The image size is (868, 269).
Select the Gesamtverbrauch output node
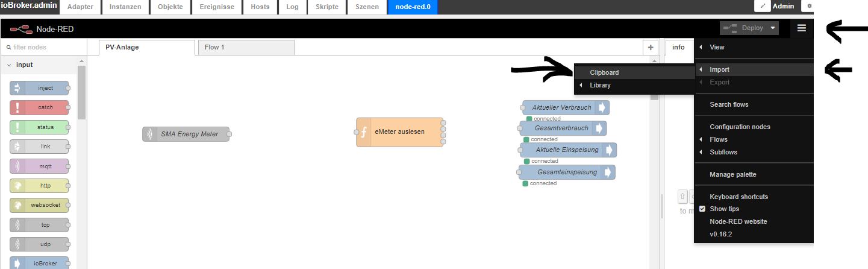(x=563, y=128)
